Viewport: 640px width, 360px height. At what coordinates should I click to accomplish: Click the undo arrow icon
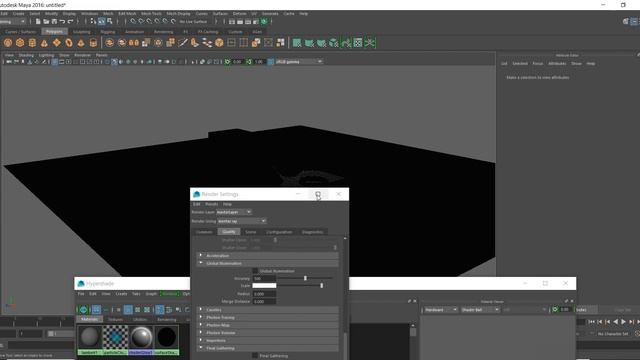pyautogui.click(x=62, y=22)
